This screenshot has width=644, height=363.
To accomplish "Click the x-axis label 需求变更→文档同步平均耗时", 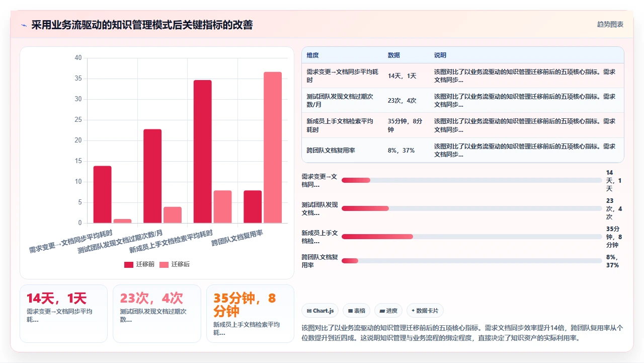I will (x=70, y=242).
